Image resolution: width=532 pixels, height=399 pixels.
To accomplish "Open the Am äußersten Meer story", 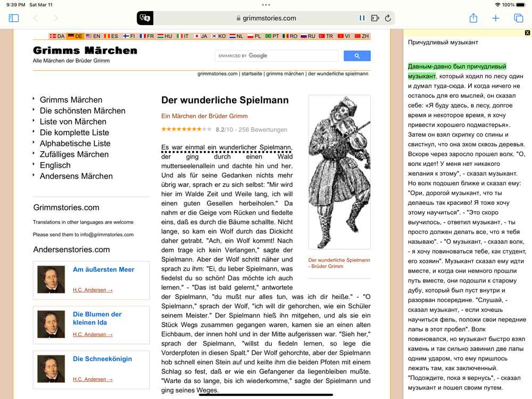I will 104,269.
